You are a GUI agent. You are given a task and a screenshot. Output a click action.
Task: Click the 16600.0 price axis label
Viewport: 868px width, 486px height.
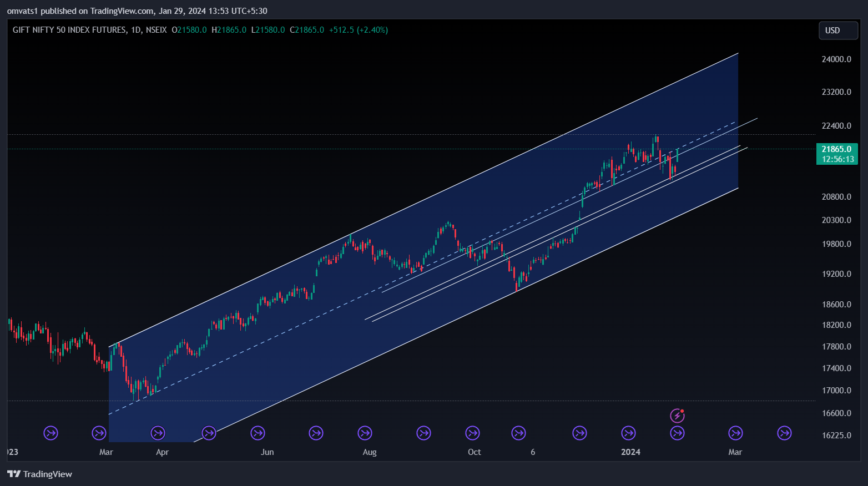click(836, 413)
